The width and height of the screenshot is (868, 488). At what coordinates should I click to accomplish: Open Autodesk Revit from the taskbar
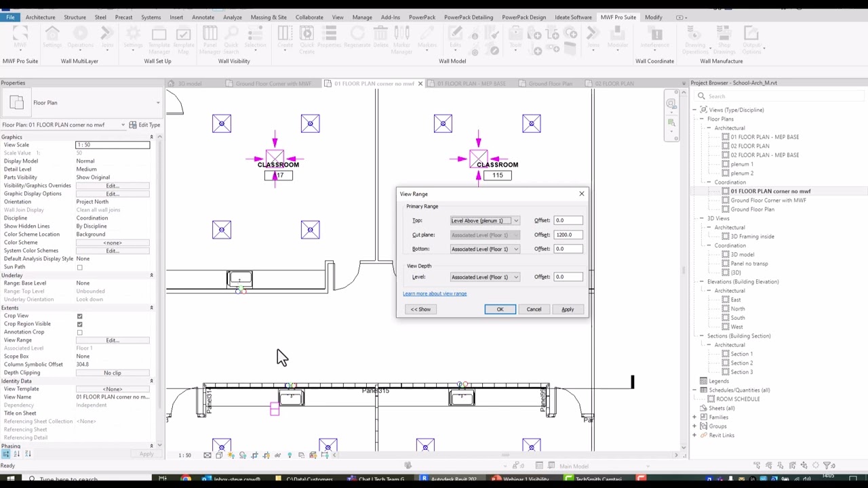coord(449,479)
